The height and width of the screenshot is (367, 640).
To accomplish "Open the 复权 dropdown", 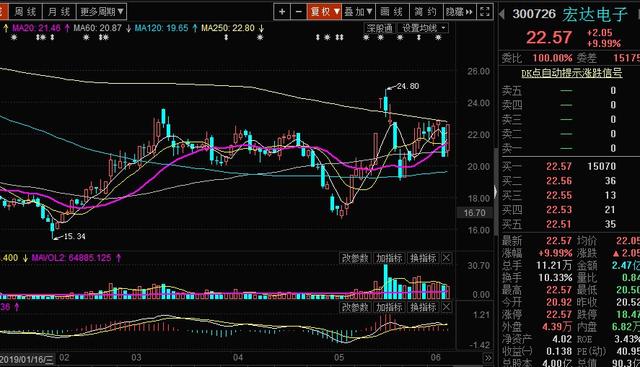I will (324, 12).
